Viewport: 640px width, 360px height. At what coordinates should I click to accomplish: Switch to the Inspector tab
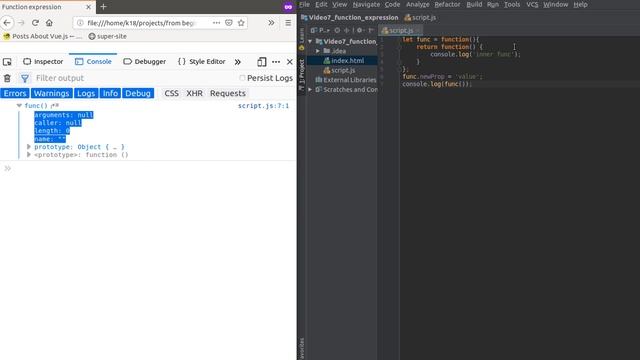point(43,62)
